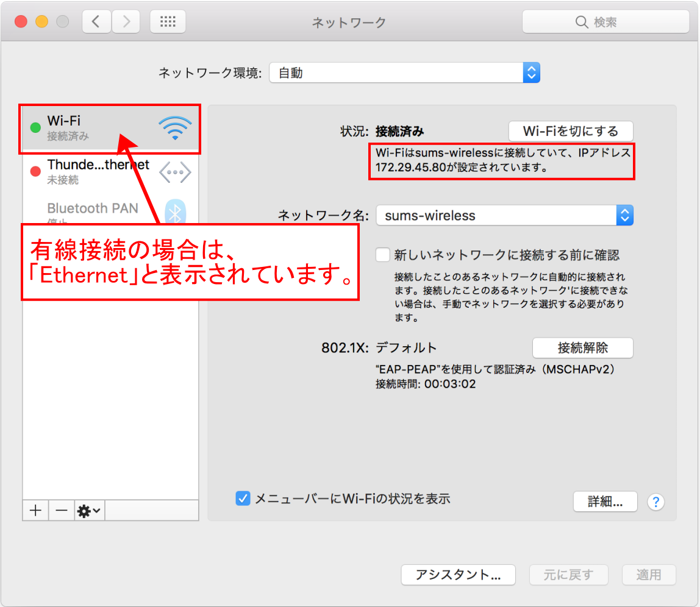Go back with the left arrow button
This screenshot has height=607, width=700.
96,22
